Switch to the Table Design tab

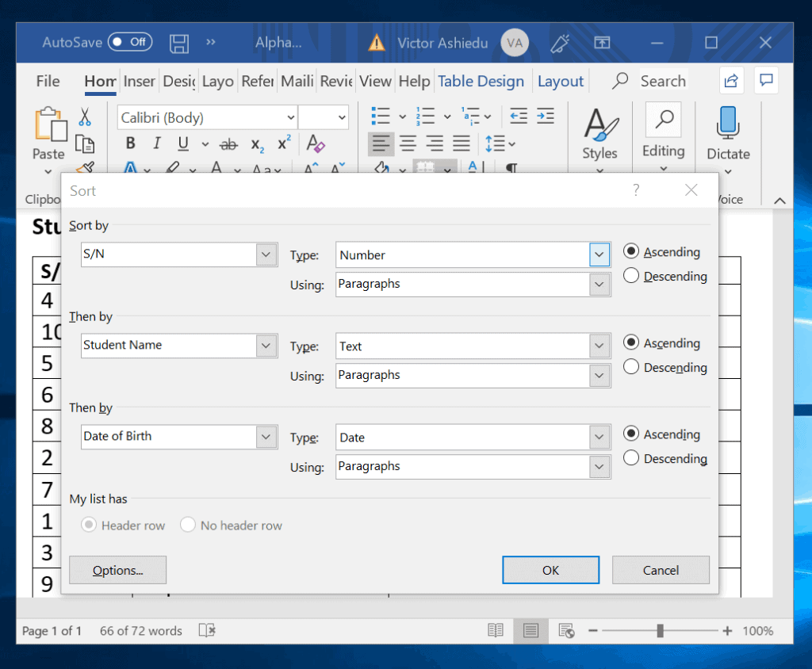pos(481,80)
